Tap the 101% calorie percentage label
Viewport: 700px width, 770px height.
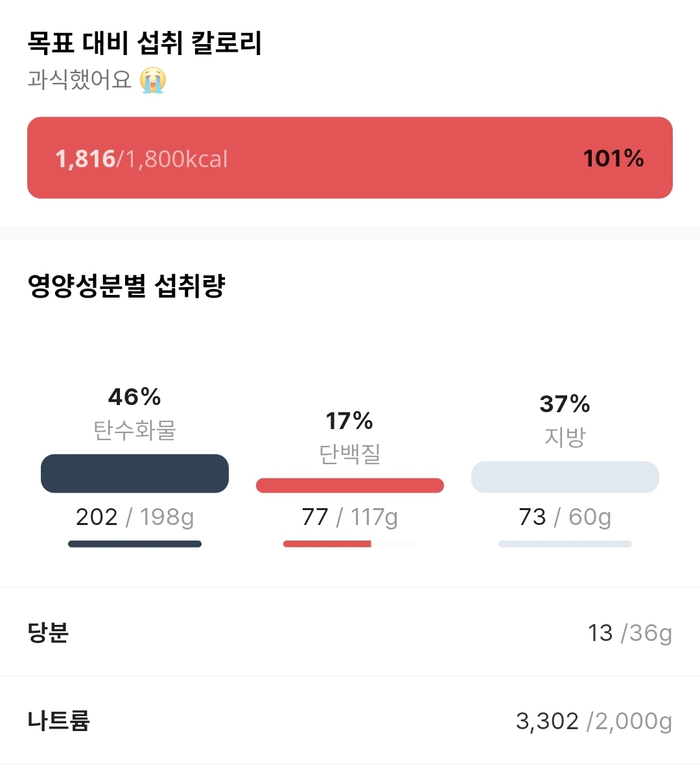[x=613, y=159]
